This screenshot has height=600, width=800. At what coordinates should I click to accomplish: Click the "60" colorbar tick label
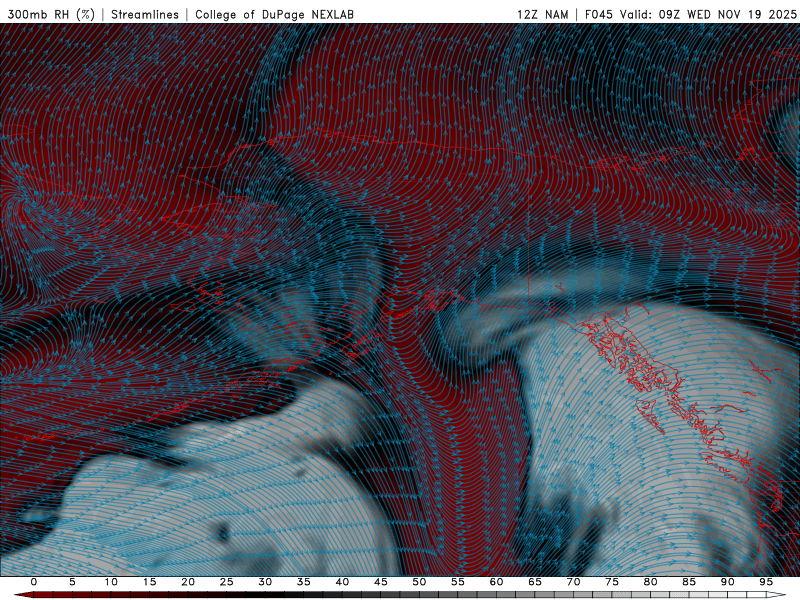[x=496, y=582]
